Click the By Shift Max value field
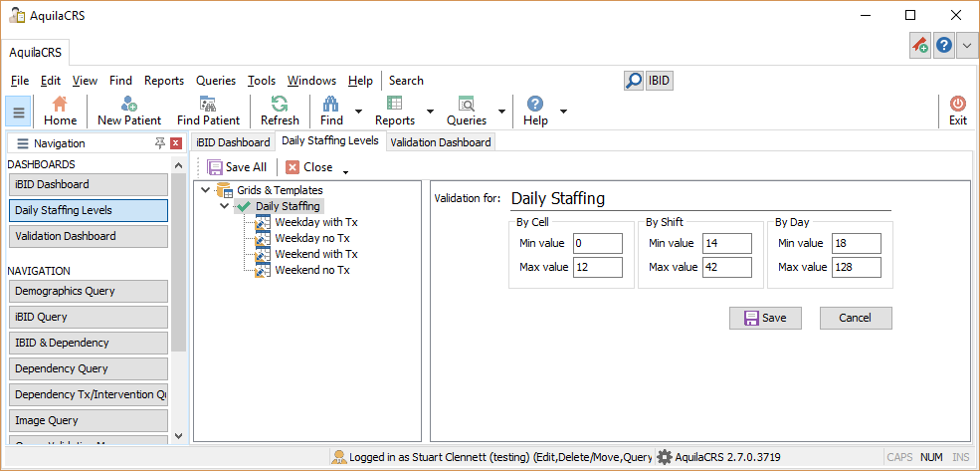Screen dimensions: 980x471 726,267
